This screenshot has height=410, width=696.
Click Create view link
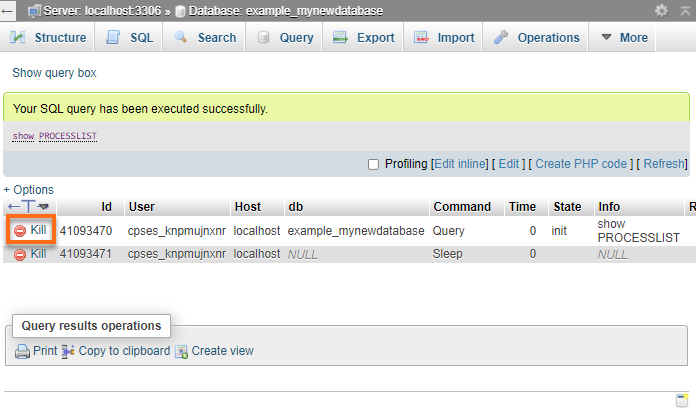(215, 351)
